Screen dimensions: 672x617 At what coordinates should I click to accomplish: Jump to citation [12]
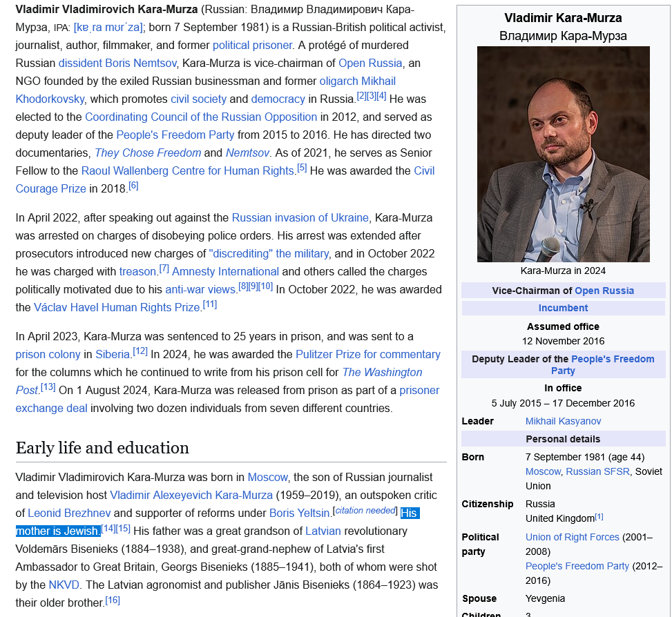click(140, 351)
